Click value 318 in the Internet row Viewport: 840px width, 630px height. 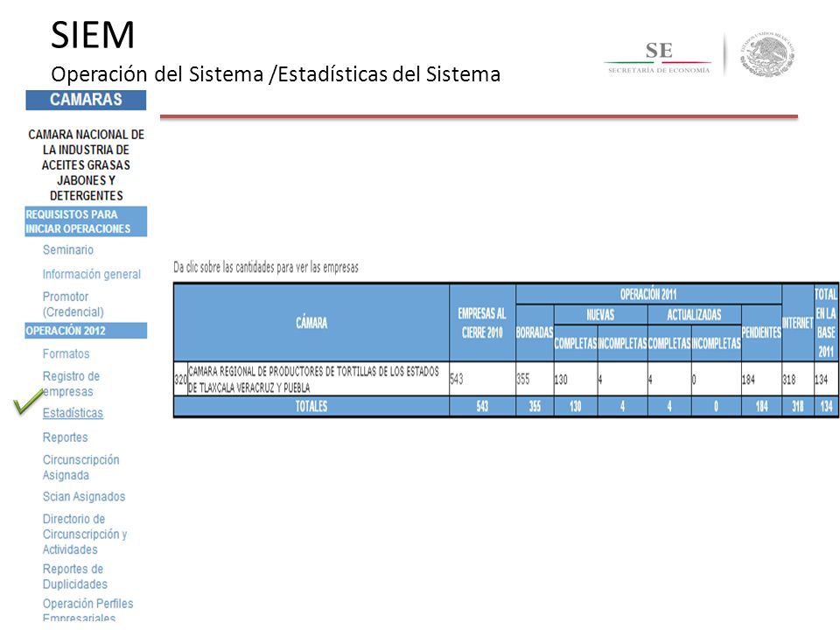(789, 379)
